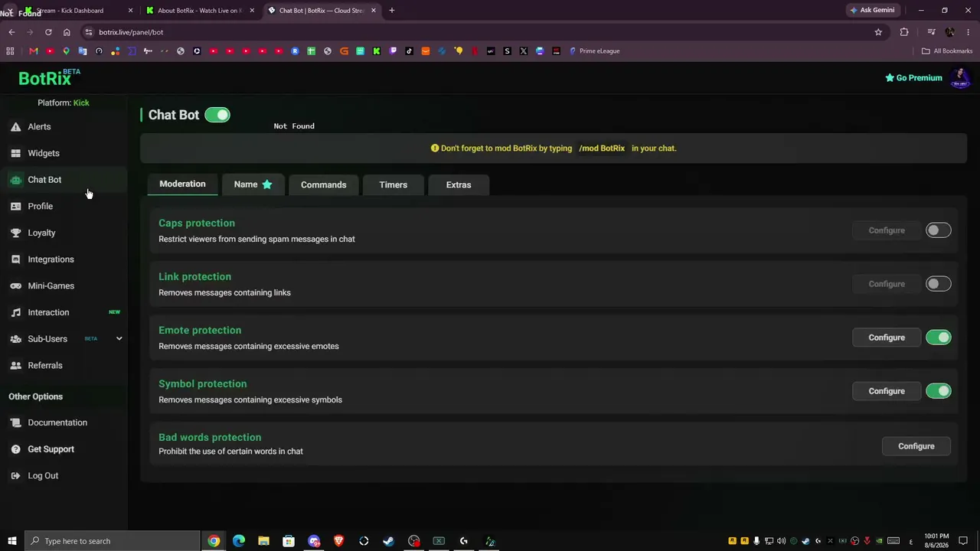Click the Link protection Configure button
This screenshot has width=980, height=551.
[x=887, y=284]
